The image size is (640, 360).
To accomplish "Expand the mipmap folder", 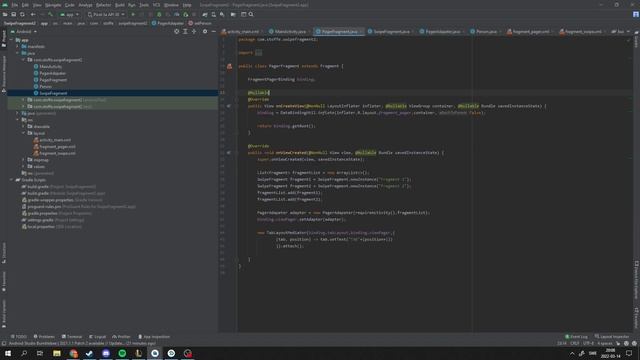I will point(24,160).
